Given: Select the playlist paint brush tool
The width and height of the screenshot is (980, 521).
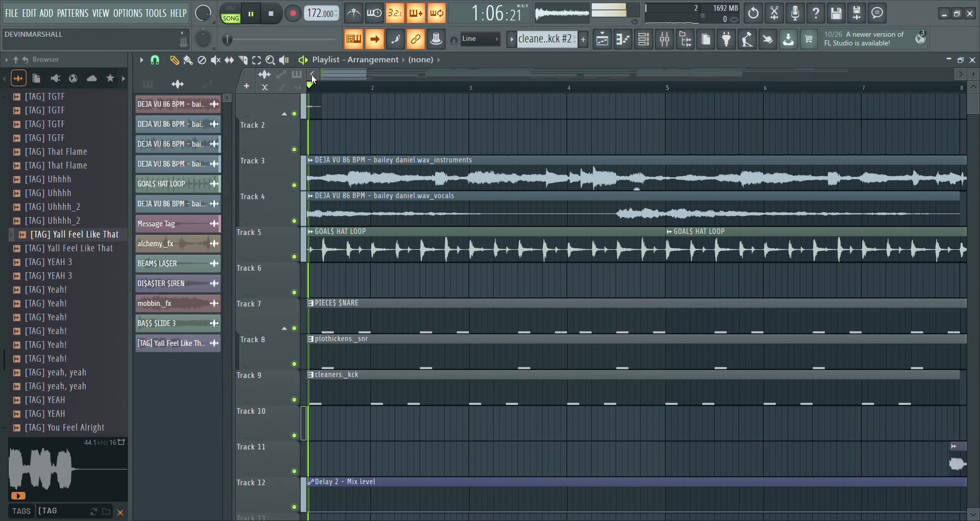Looking at the screenshot, I should click(188, 60).
